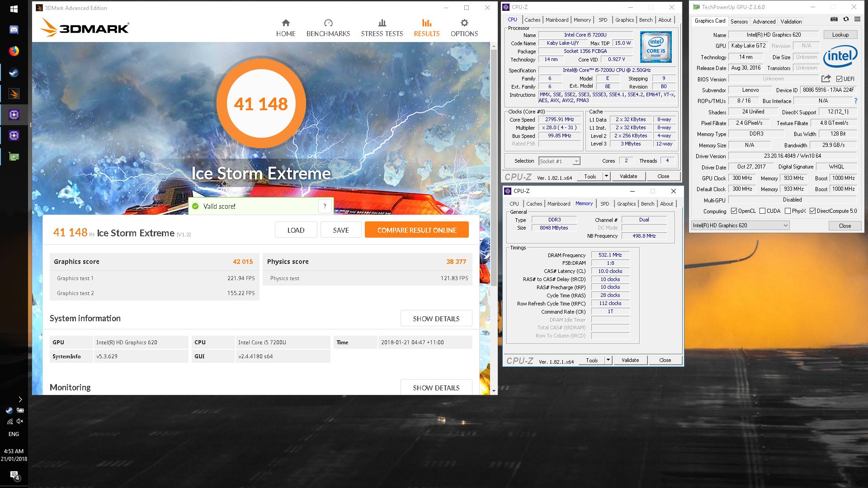Open 3DMark OPTIONS gear
This screenshot has width=868, height=488.
tap(464, 28)
